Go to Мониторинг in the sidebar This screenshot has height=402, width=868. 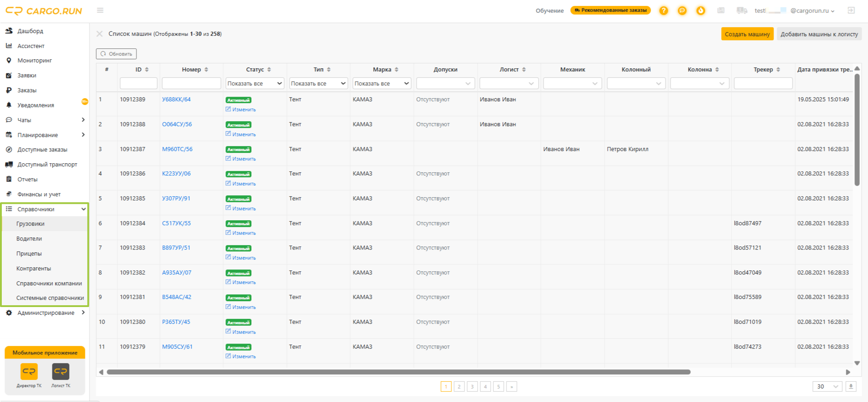click(x=34, y=61)
